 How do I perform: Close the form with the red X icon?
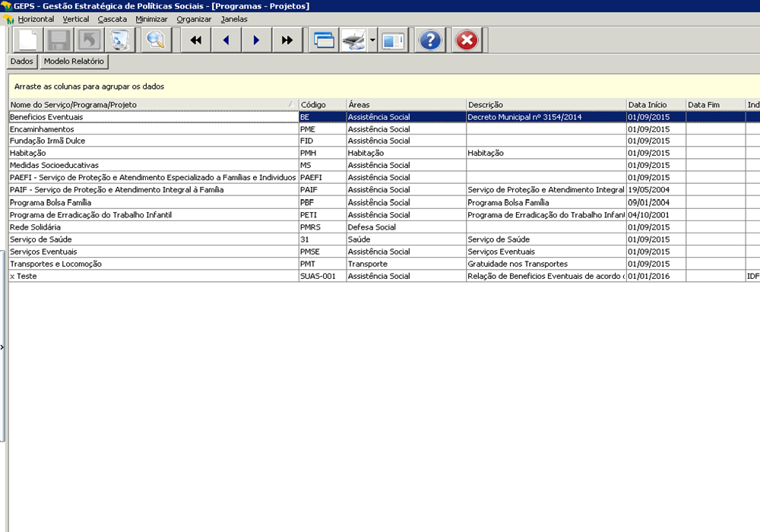[467, 40]
